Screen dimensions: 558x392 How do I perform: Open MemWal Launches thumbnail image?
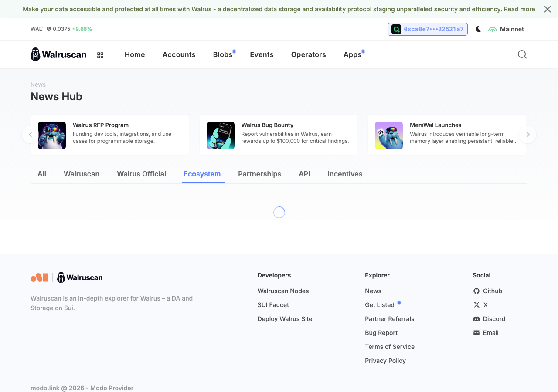[389, 135]
